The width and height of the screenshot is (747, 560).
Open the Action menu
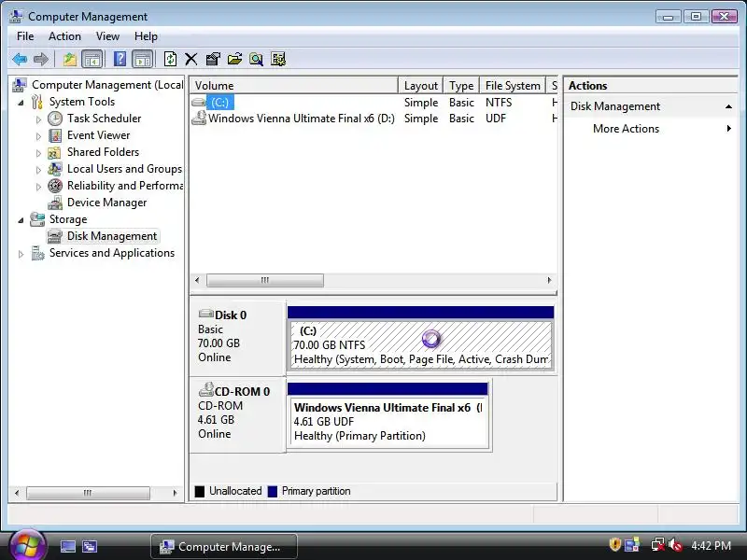click(64, 36)
